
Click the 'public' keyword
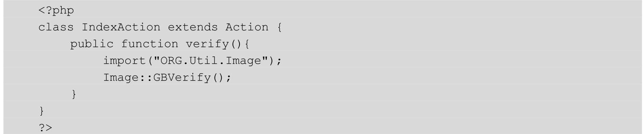pos(92,44)
